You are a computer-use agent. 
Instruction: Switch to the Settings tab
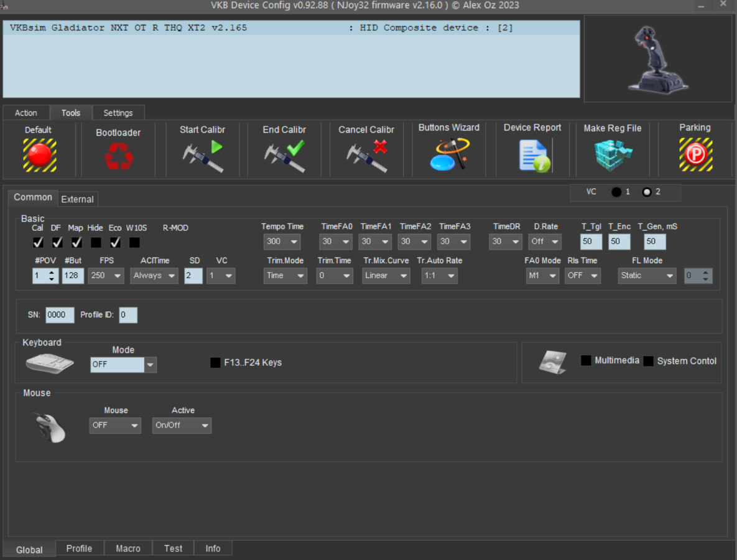click(x=118, y=113)
